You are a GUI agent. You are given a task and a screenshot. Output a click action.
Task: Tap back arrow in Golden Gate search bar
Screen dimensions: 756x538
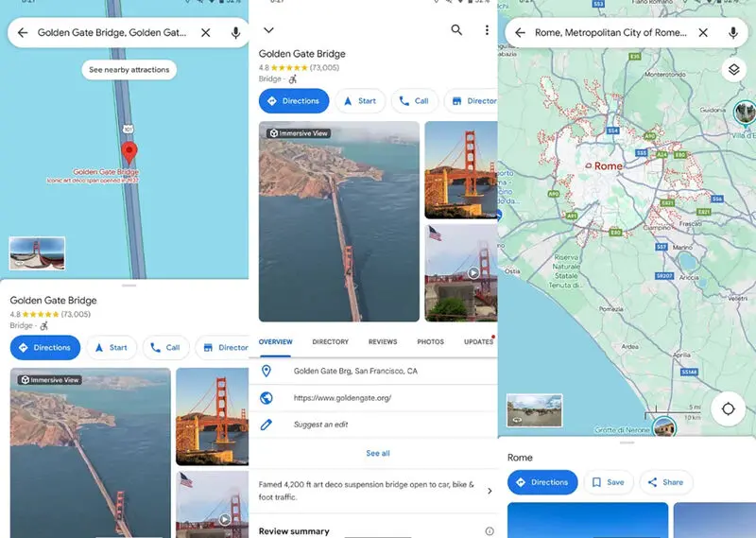(23, 33)
